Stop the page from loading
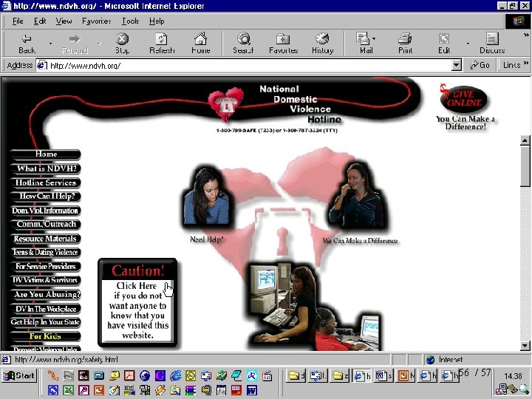The width and height of the screenshot is (532, 399). coord(122,44)
